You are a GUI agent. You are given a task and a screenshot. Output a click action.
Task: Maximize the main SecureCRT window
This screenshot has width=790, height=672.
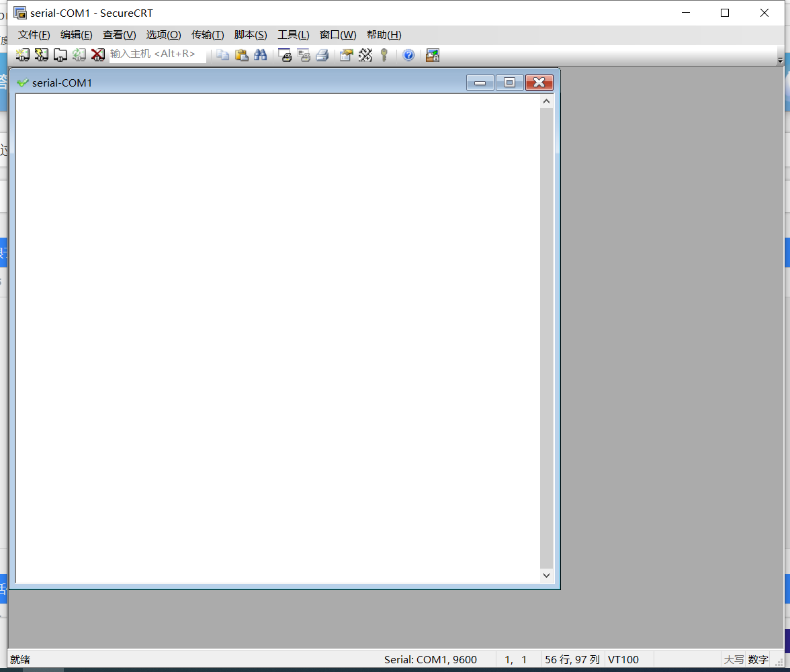(x=724, y=13)
